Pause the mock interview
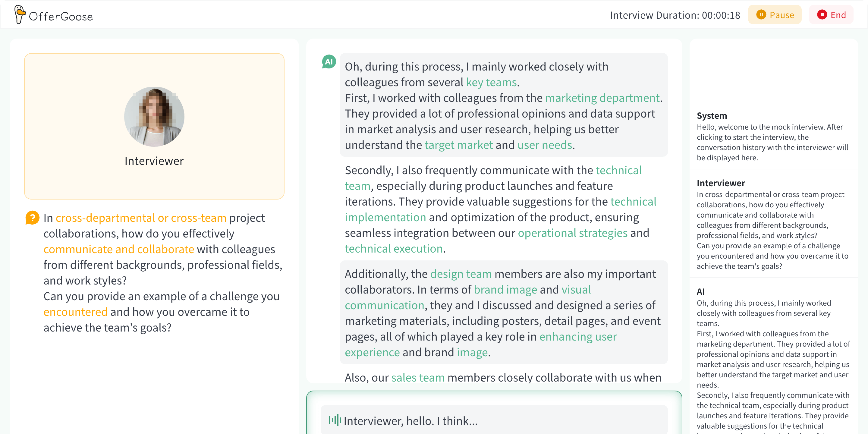 [775, 15]
